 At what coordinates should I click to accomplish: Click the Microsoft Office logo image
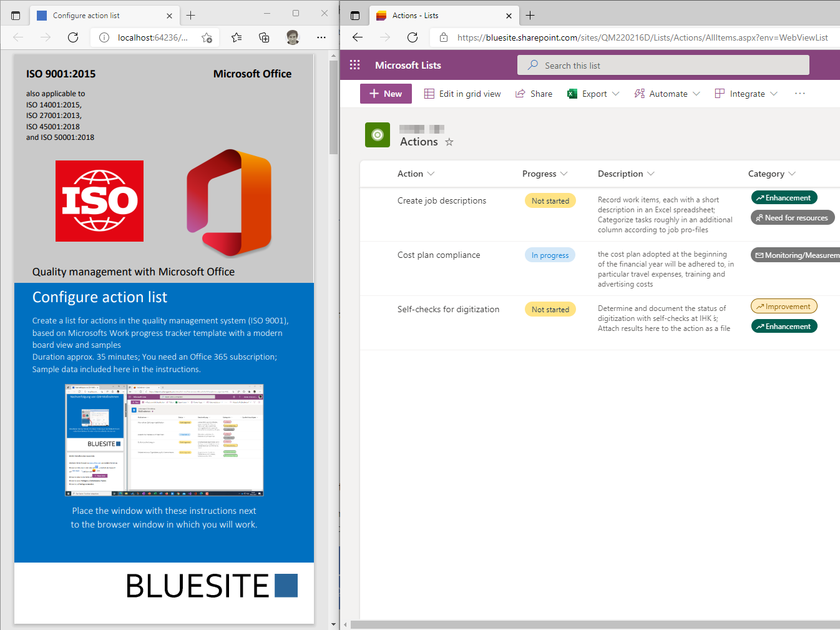229,202
